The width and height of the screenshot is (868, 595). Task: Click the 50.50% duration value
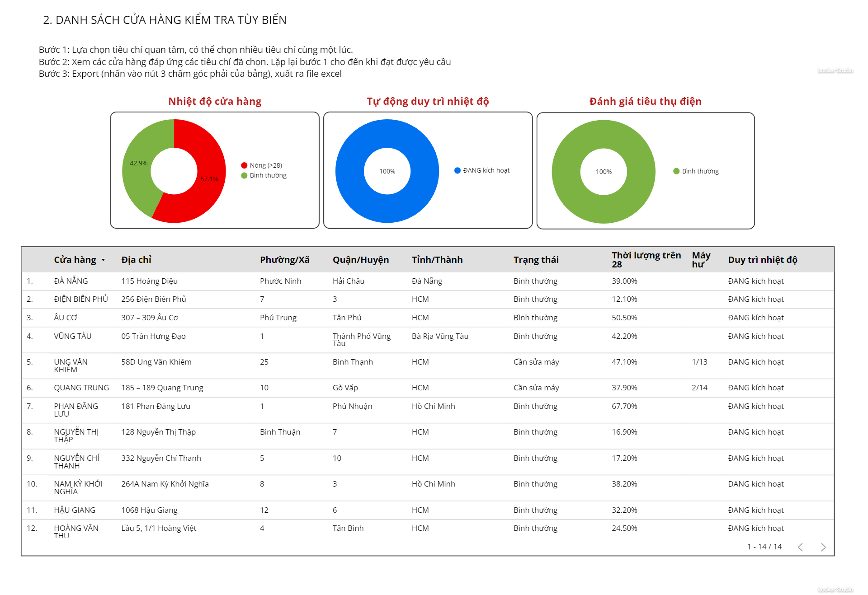[x=624, y=318]
